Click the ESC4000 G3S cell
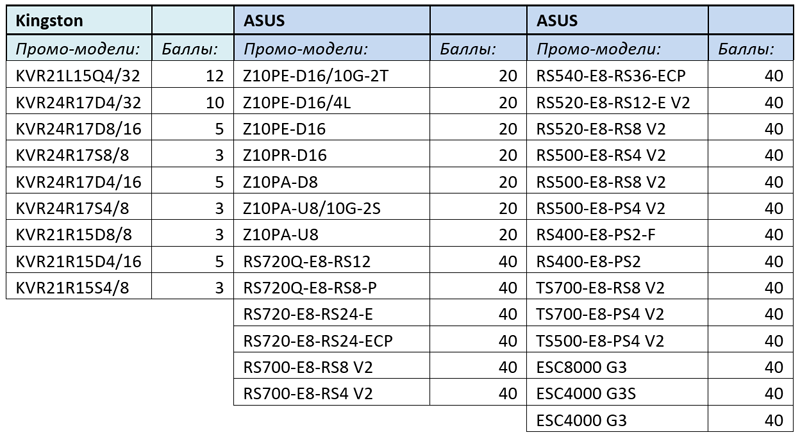The height and width of the screenshot is (437, 800). (617, 393)
